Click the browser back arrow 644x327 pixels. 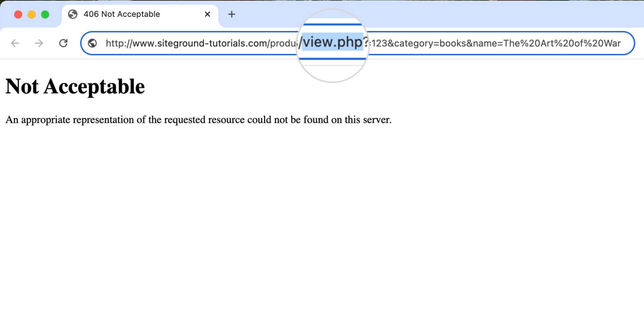click(x=15, y=43)
